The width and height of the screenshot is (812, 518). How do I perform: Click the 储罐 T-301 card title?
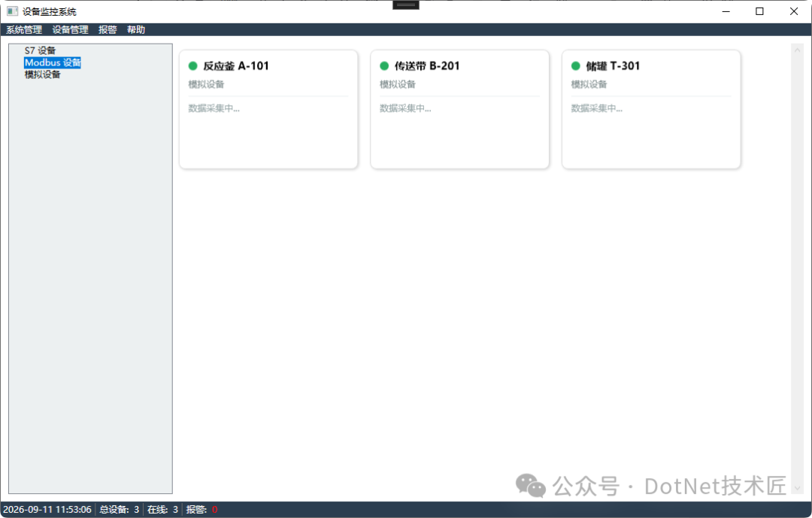click(613, 66)
